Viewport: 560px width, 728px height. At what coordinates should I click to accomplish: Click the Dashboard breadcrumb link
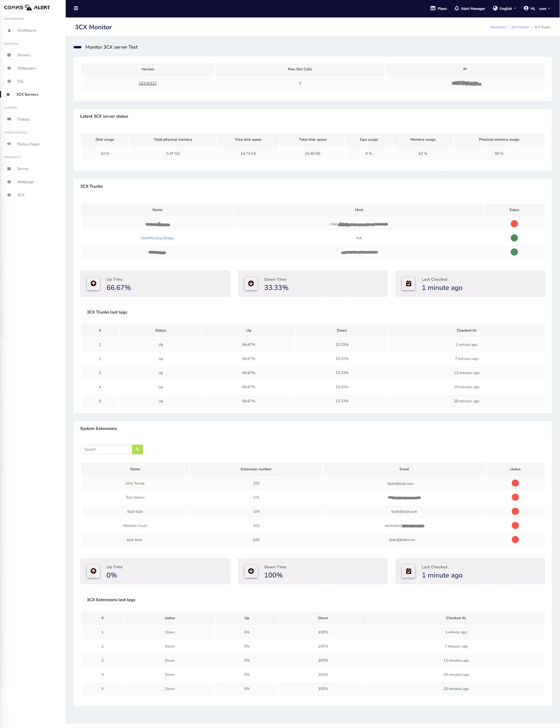tap(498, 27)
